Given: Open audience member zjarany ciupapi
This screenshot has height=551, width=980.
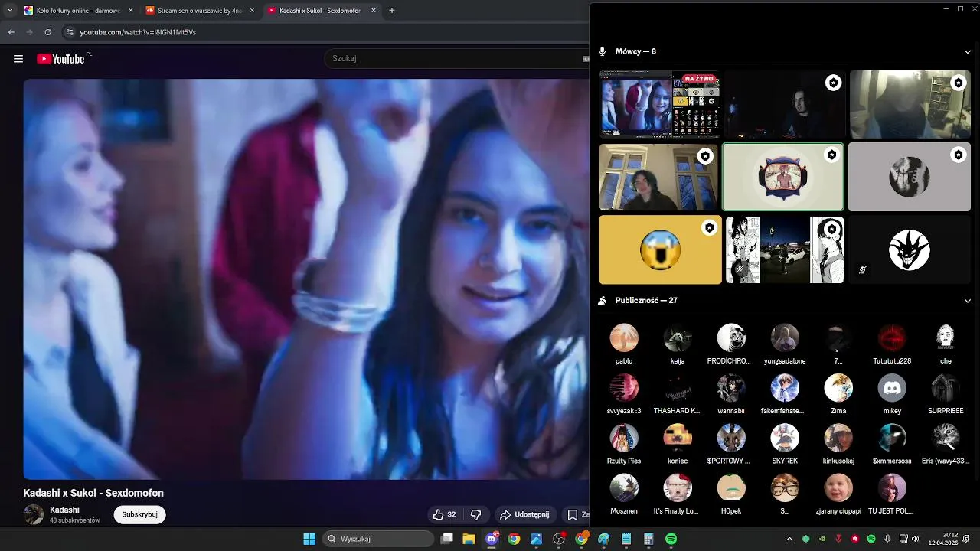Looking at the screenshot, I should pos(838,494).
